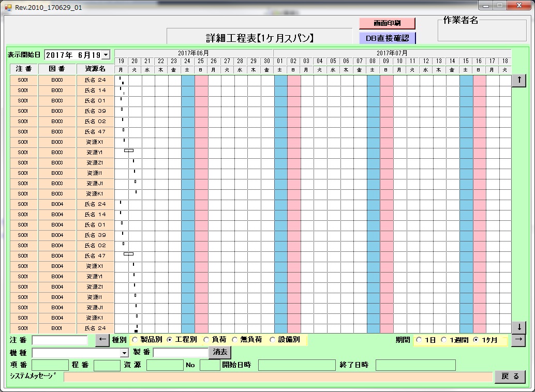Click the 項番 field

click(50, 365)
